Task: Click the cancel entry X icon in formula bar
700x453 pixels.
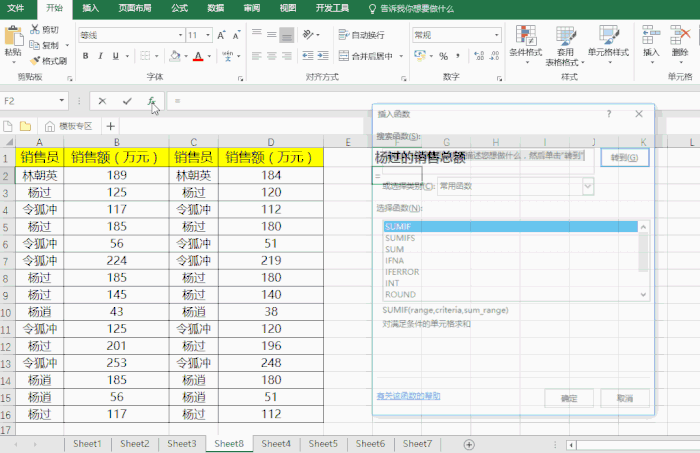Action: (103, 101)
